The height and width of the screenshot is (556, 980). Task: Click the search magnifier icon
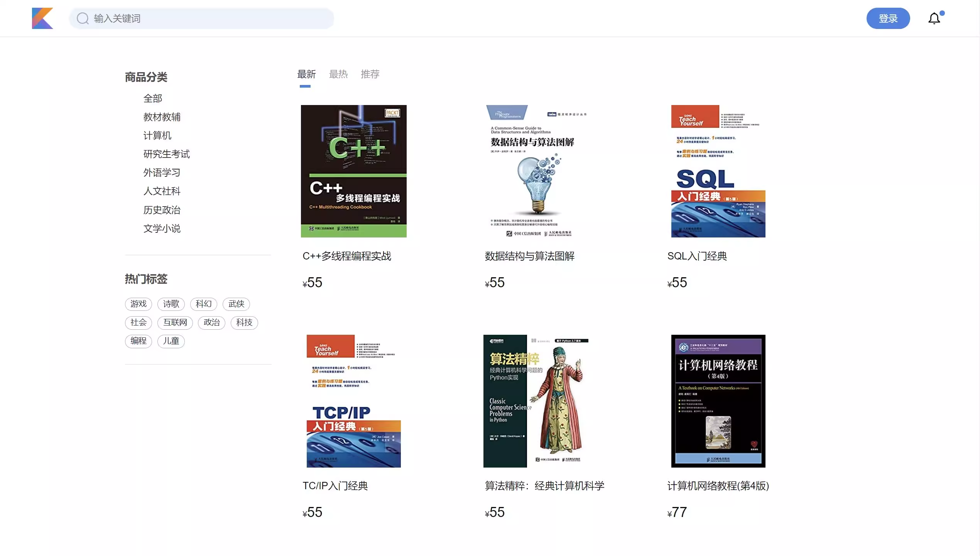(83, 18)
